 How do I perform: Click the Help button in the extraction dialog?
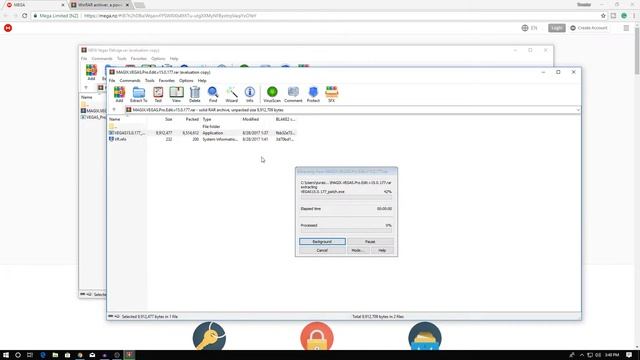coord(382,250)
